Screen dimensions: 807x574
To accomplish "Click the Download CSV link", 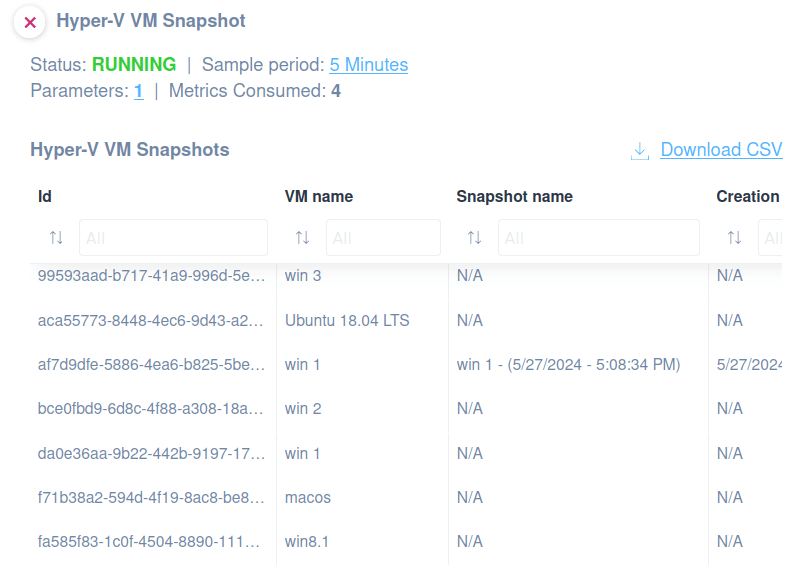I will (721, 150).
